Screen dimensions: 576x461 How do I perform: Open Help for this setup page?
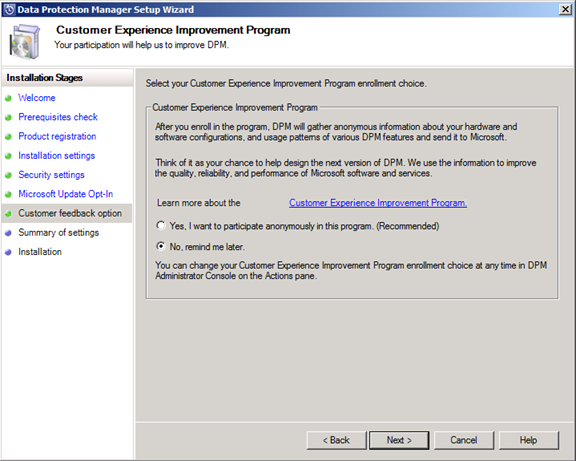[529, 440]
